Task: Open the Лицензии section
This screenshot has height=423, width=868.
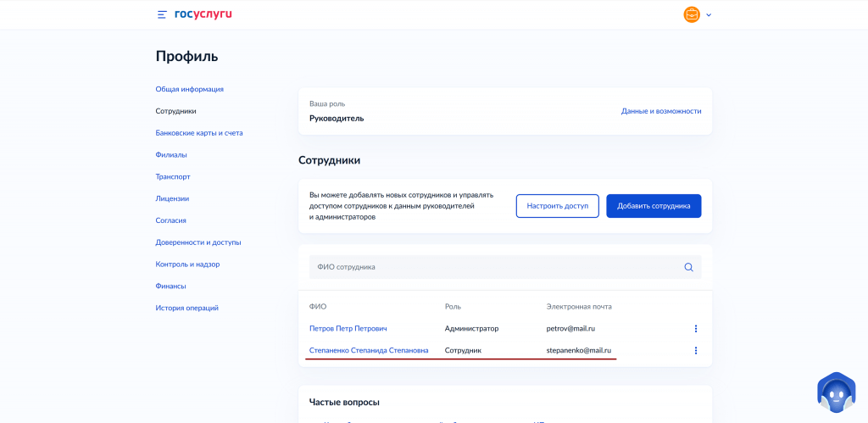Action: (x=172, y=198)
